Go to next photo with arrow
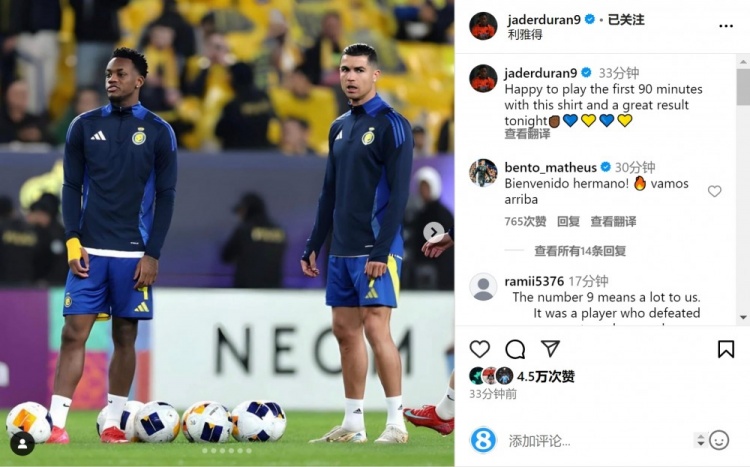 433,232
